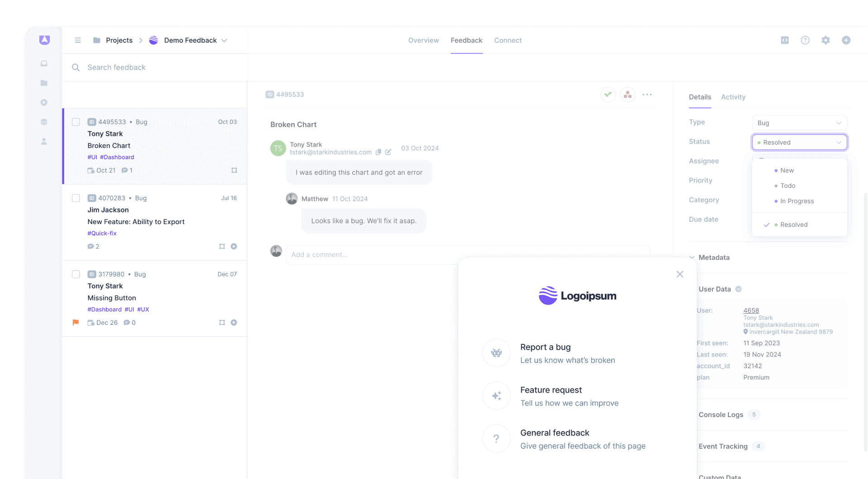Select the Projects folder icon in sidebar
The width and height of the screenshot is (868, 479).
(44, 83)
